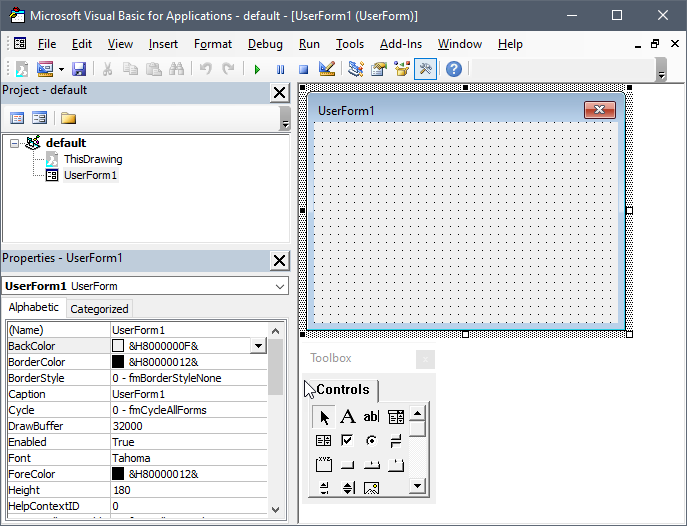Screen dimensions: 687x526
Task: Select the Label control in the Toolbox
Action: 347,417
